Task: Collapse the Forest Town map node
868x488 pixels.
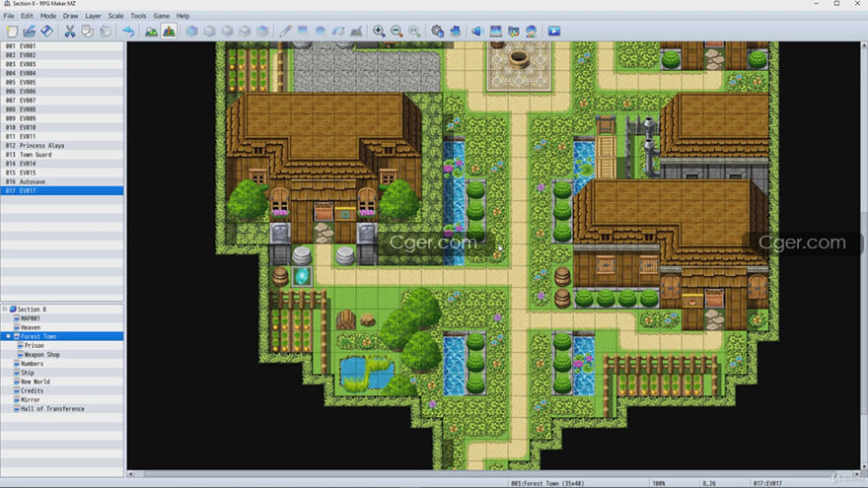Action: coord(8,336)
